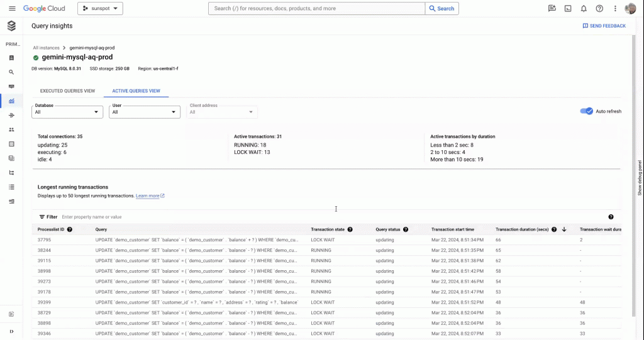Screen dimensions: 644x340
Task: Open the System insights sidebar magnifier icon
Action: tap(11, 72)
